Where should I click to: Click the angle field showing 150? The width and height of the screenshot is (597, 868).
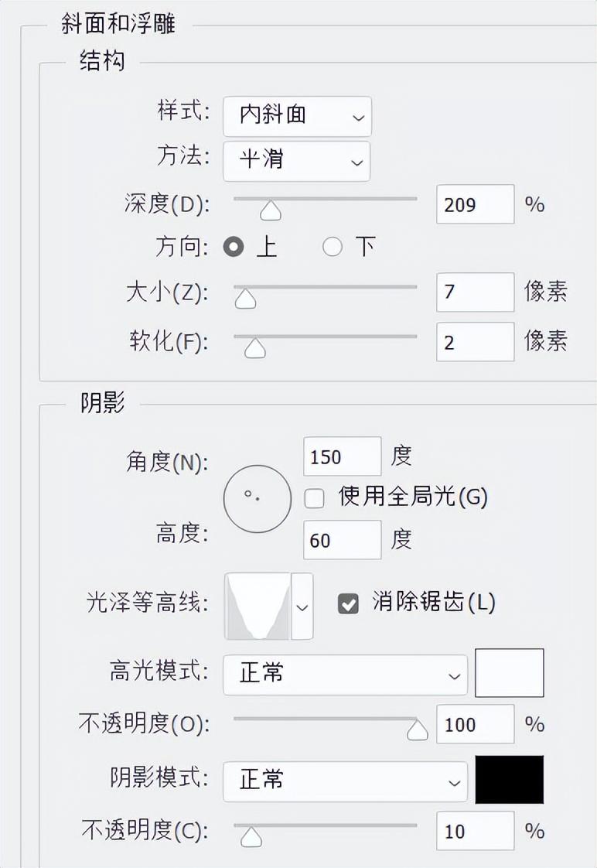coord(342,456)
